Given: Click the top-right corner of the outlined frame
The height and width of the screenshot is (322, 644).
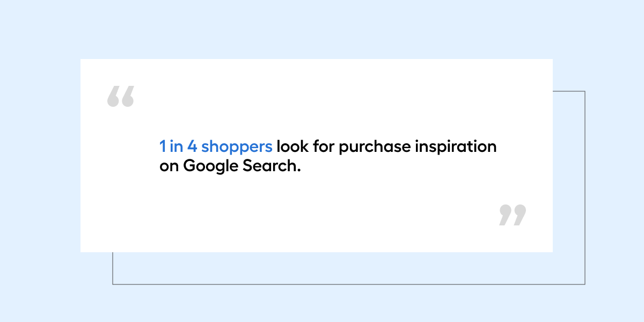Looking at the screenshot, I should click(x=584, y=91).
